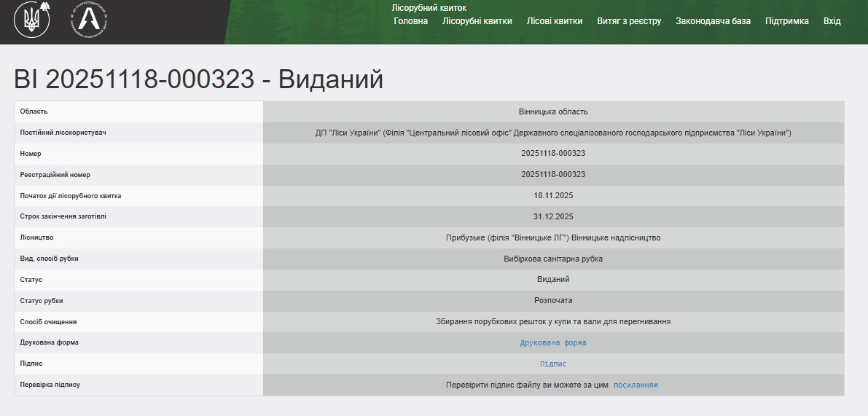Go to Лісорубні квитки page

pyautogui.click(x=477, y=21)
